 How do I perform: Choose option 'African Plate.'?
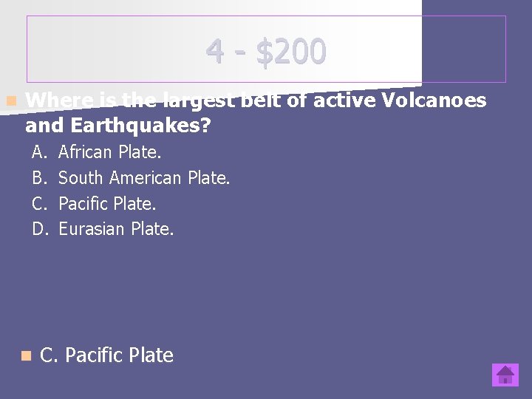pyautogui.click(x=109, y=151)
